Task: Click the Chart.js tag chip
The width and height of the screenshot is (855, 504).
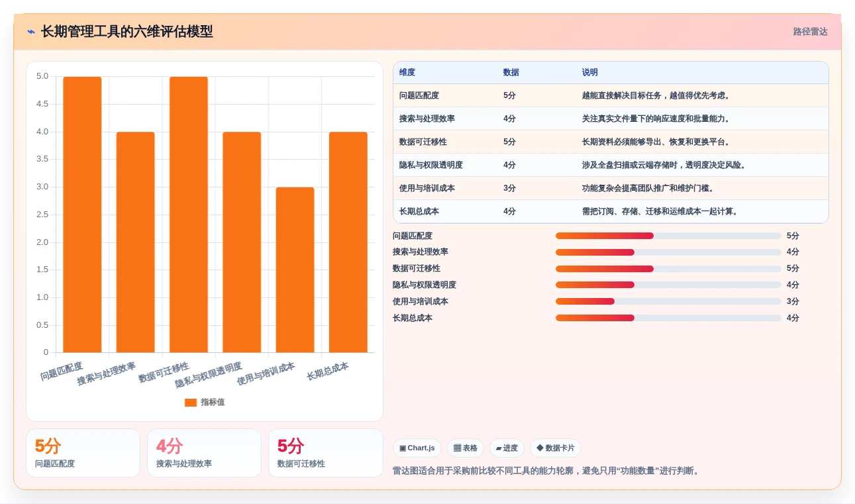Action: 417,448
